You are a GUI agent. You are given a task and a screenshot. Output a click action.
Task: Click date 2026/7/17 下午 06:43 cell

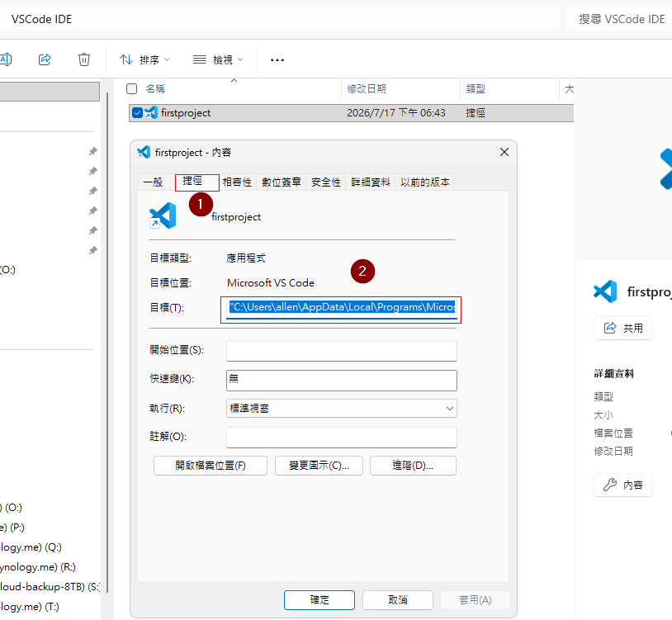396,112
